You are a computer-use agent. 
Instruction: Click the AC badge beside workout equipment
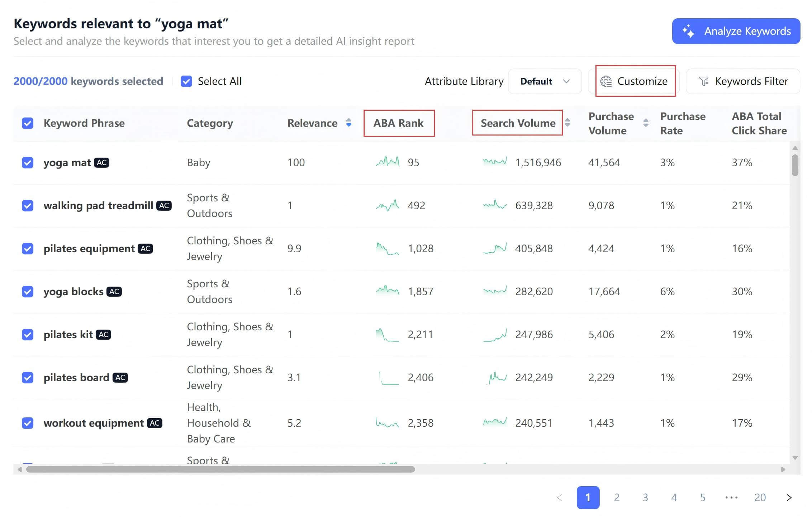155,423
